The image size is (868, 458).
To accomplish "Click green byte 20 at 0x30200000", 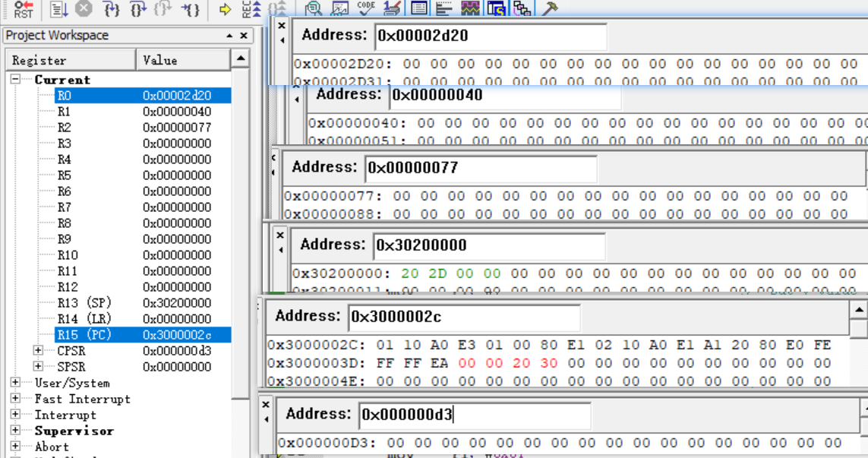I will coord(409,273).
